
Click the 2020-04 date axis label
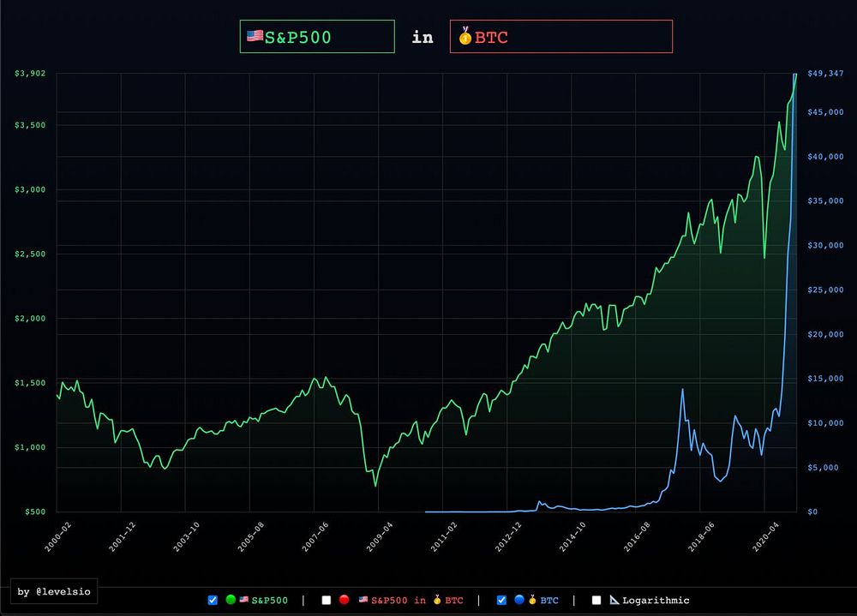point(765,536)
